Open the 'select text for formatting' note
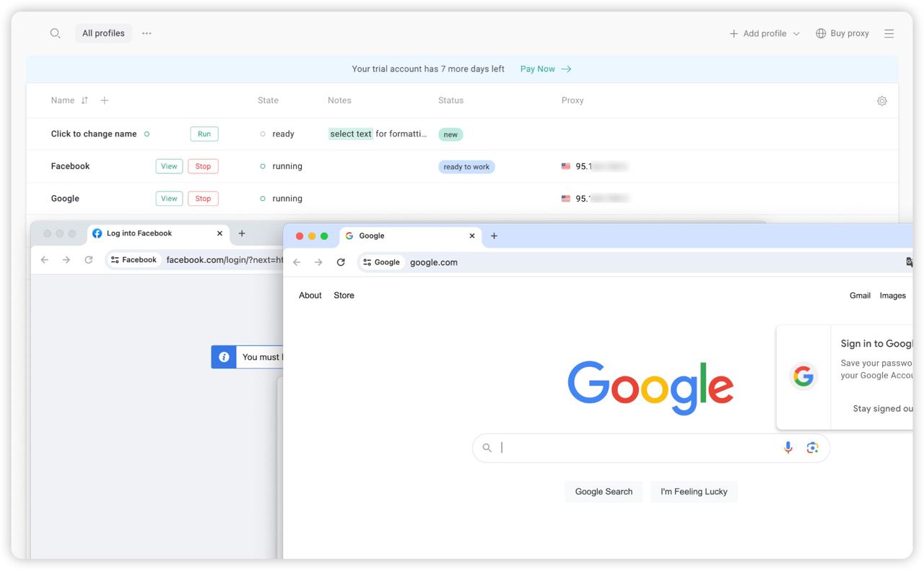 pos(378,134)
